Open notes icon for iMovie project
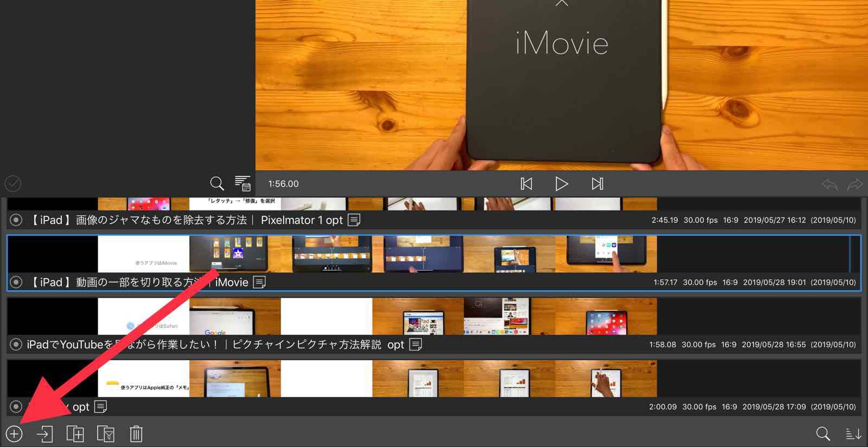The width and height of the screenshot is (868, 447). tap(260, 282)
